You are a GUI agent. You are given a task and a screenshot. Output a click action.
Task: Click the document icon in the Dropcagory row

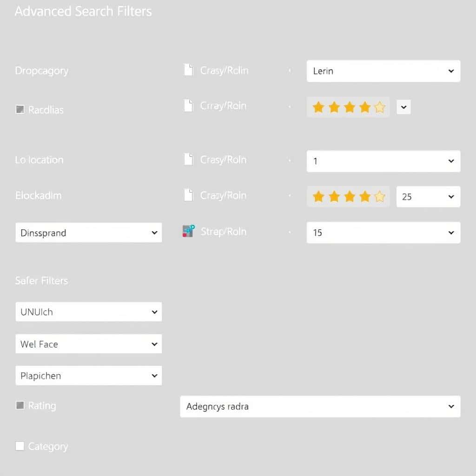tap(188, 70)
